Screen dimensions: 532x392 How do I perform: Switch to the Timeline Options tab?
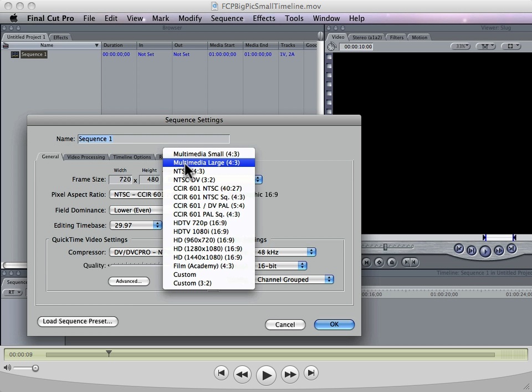(x=132, y=157)
